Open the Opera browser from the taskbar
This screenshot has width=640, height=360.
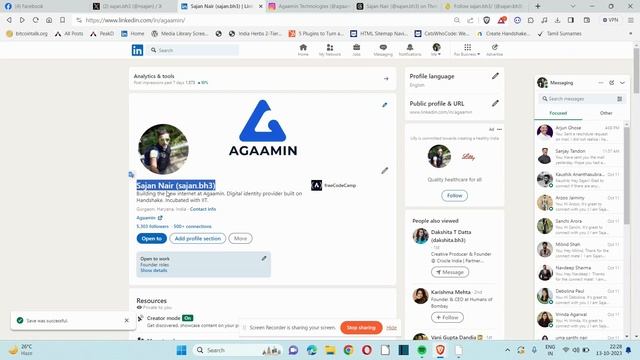pos(367,350)
